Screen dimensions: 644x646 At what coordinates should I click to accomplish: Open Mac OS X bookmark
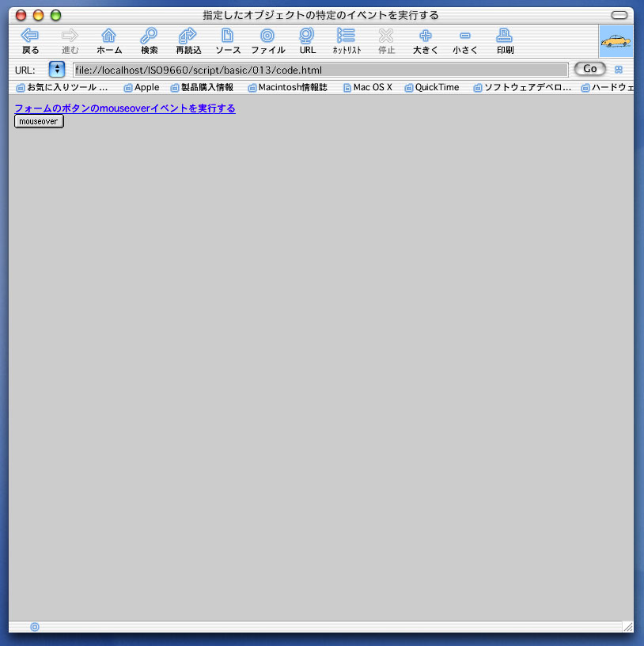(x=368, y=87)
